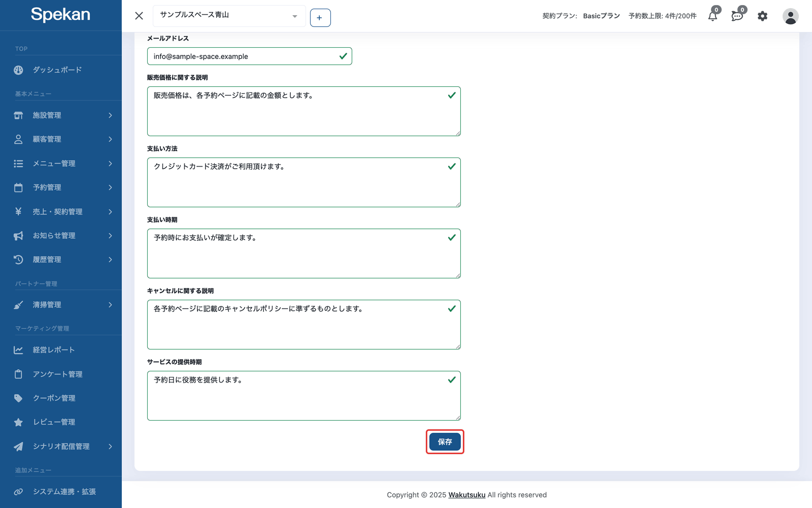Click the 売上・契約管理 yen icon
The width and height of the screenshot is (812, 508).
click(18, 211)
